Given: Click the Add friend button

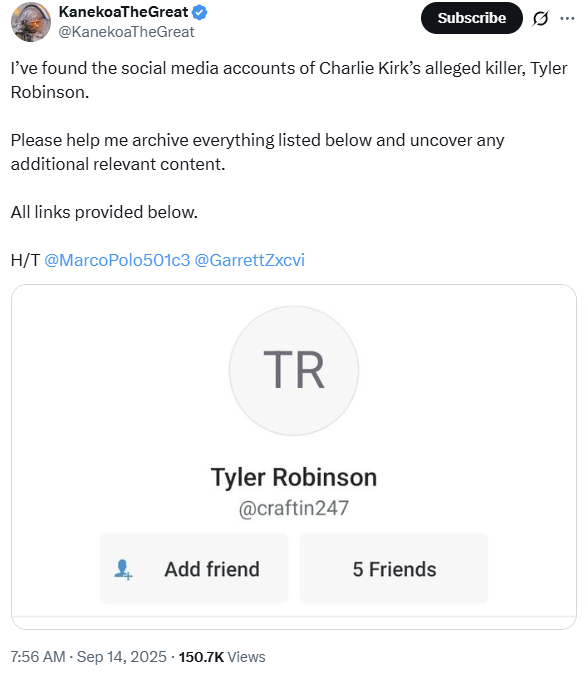Looking at the screenshot, I should 194,568.
